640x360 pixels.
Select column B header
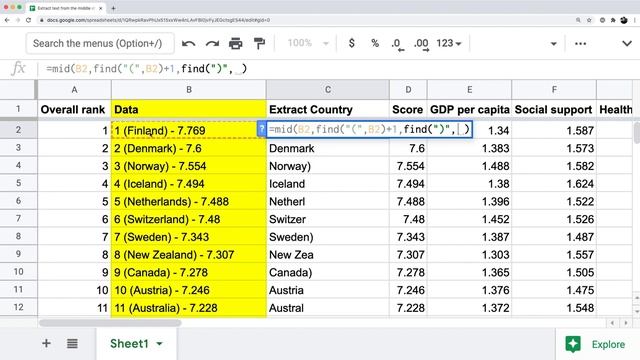[x=189, y=90]
